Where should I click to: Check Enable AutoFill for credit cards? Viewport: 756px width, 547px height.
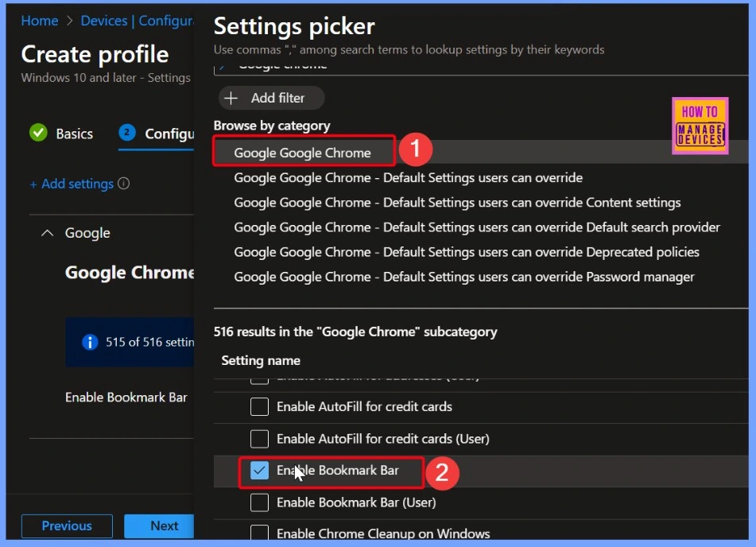click(259, 406)
